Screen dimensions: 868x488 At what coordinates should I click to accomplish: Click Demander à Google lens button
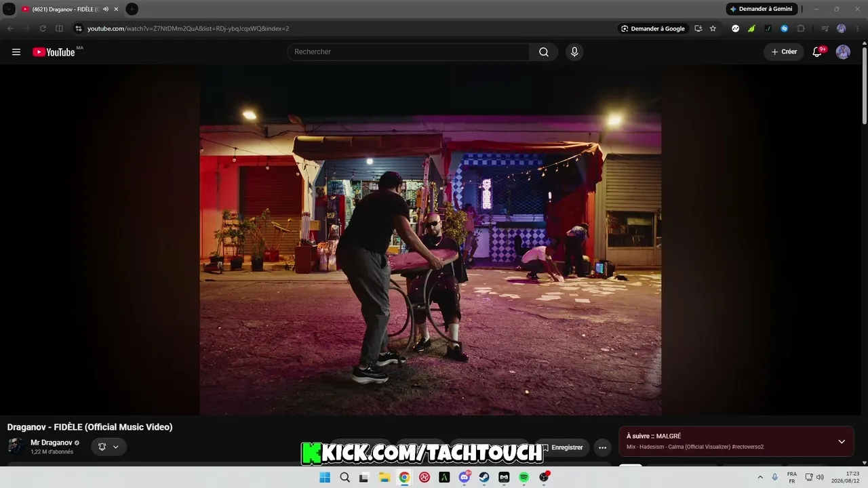(x=654, y=28)
